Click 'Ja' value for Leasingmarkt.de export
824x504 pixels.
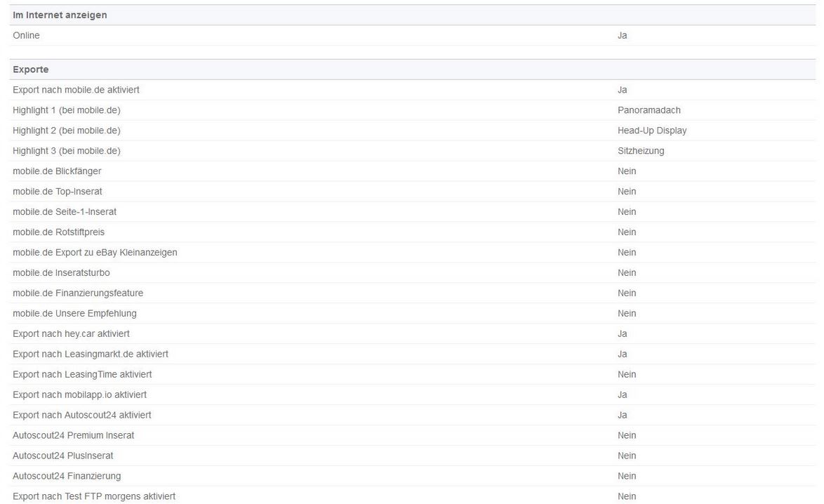pos(622,354)
